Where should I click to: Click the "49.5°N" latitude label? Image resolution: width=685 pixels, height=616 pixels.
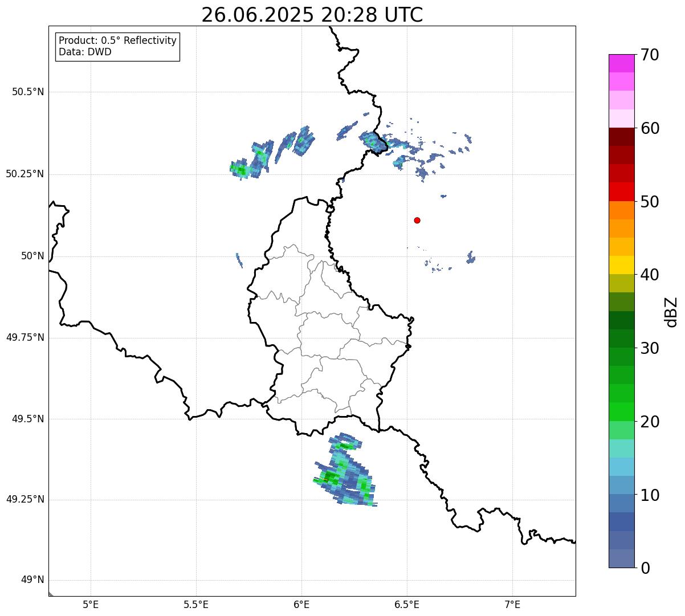coord(28,419)
